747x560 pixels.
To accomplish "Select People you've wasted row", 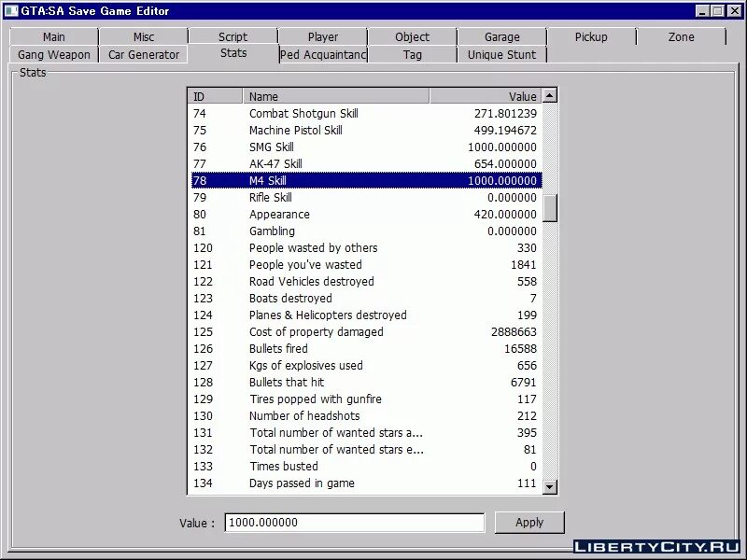I will click(366, 265).
